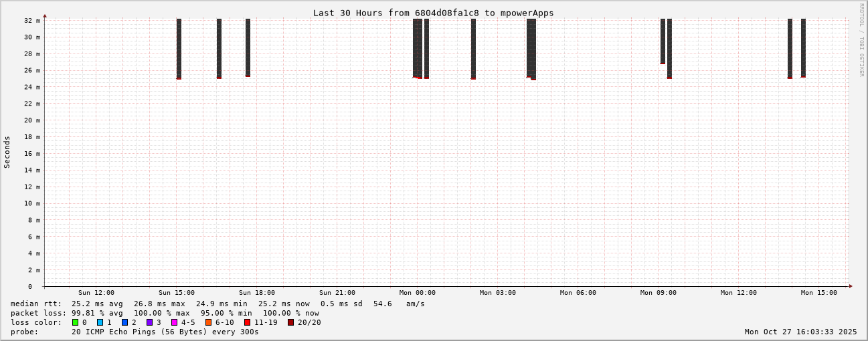Click the vertical "Seconds" axis label
Screen dimensions: 868x341
coord(7,152)
